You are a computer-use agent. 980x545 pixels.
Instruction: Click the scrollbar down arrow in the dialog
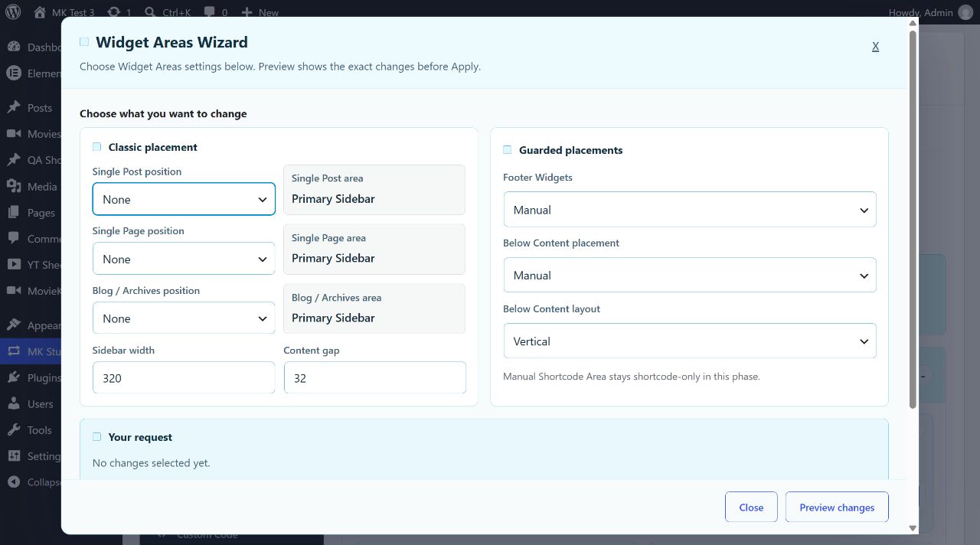coord(913,528)
